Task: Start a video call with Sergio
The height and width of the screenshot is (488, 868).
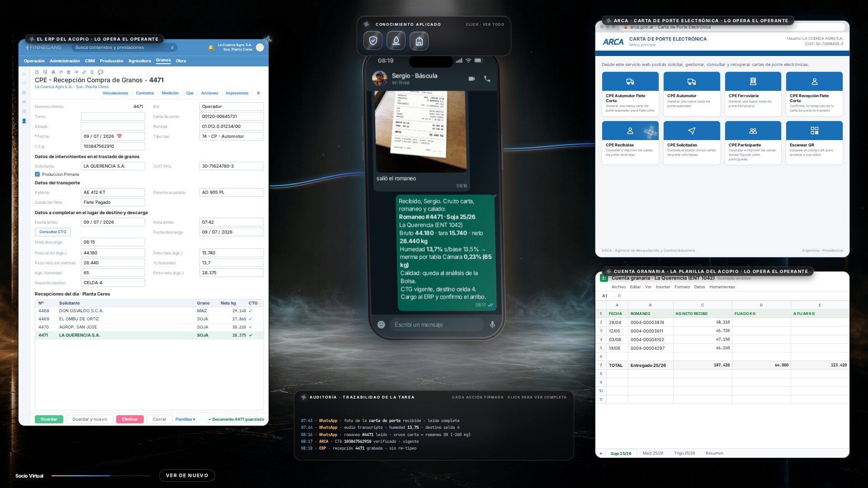Action: (472, 79)
